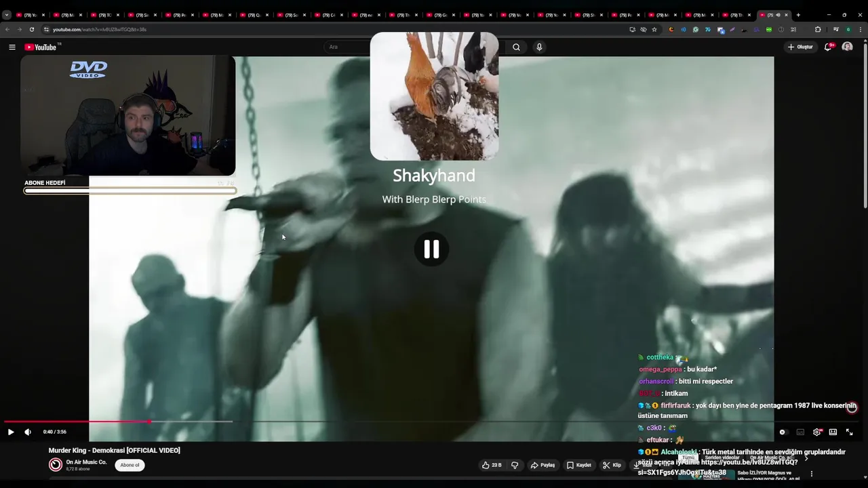Enter fullscreen in the video player

[849, 432]
